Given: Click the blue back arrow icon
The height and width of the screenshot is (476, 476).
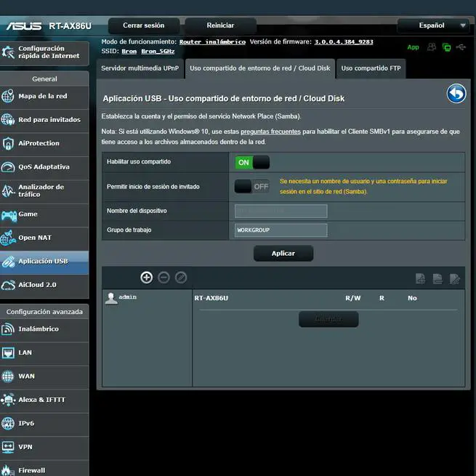Looking at the screenshot, I should 456,94.
